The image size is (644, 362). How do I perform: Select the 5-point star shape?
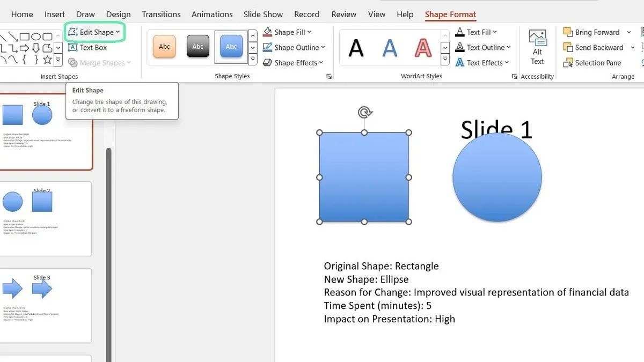47,60
